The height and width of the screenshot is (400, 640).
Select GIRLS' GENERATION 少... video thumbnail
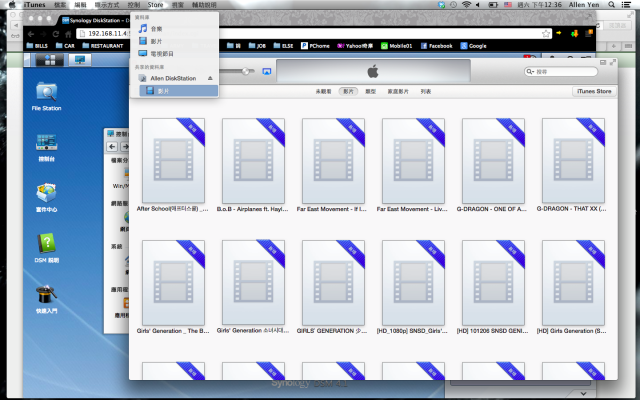pos(333,282)
